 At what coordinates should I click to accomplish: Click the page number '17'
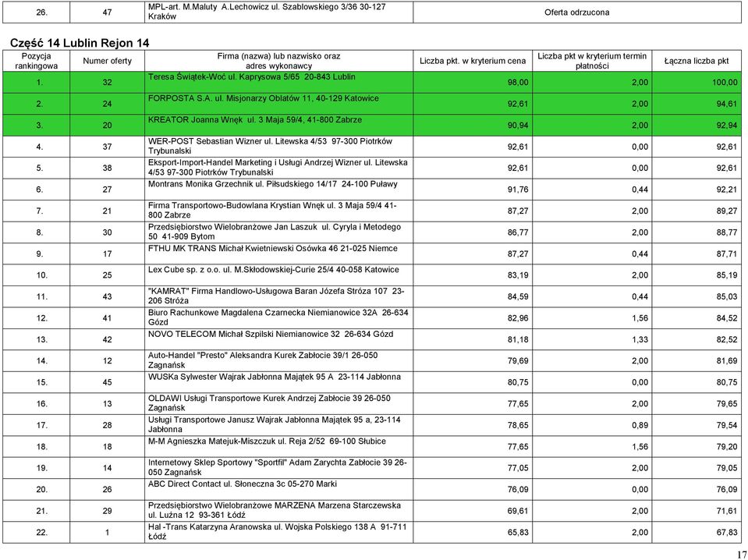741,555
